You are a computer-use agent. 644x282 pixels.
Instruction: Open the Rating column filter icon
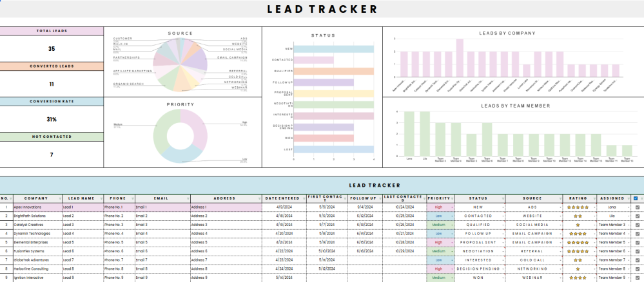pyautogui.click(x=594, y=198)
